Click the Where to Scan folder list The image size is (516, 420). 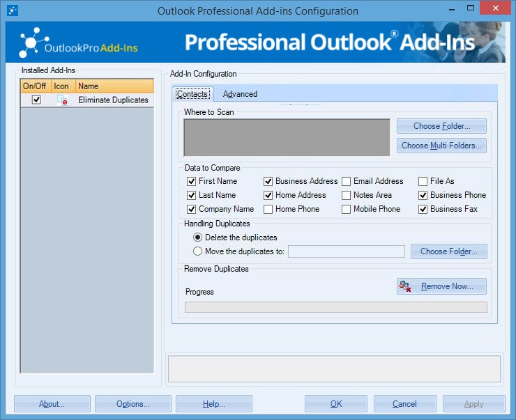click(287, 137)
